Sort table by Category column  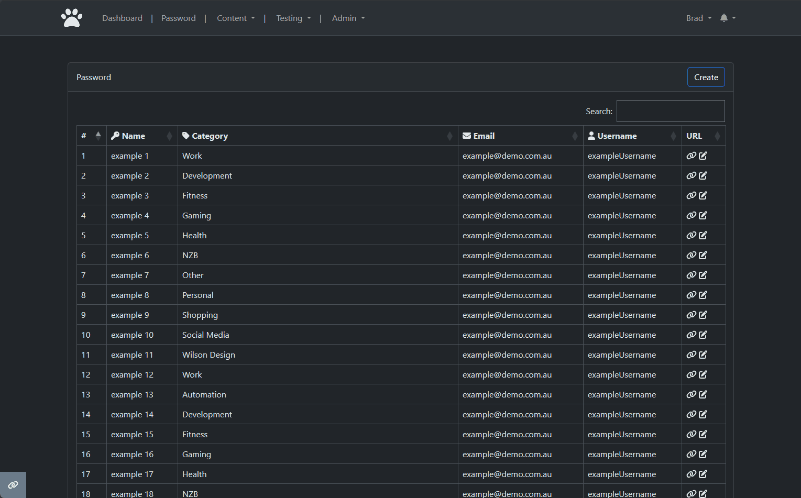(317, 136)
